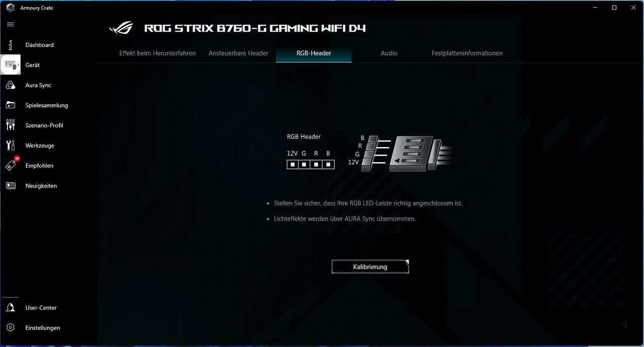Click the Neuigkeiten news icon
Viewport: 644px width, 347px height.
tap(10, 186)
